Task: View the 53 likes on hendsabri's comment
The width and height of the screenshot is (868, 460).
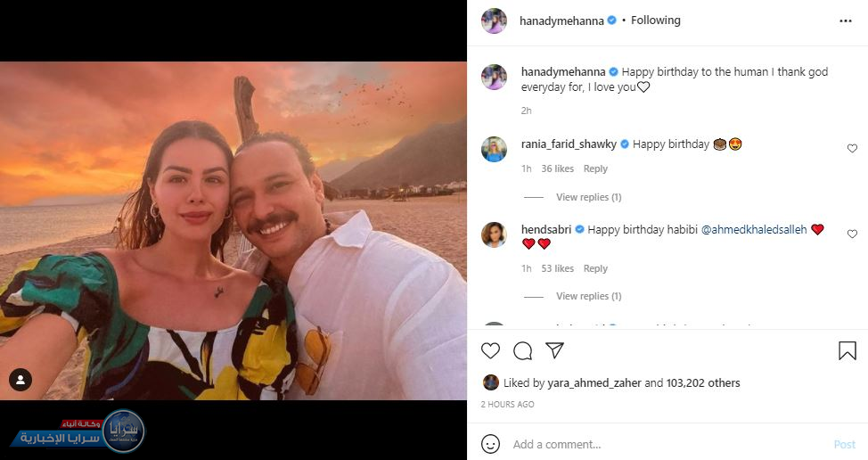Action: tap(558, 268)
